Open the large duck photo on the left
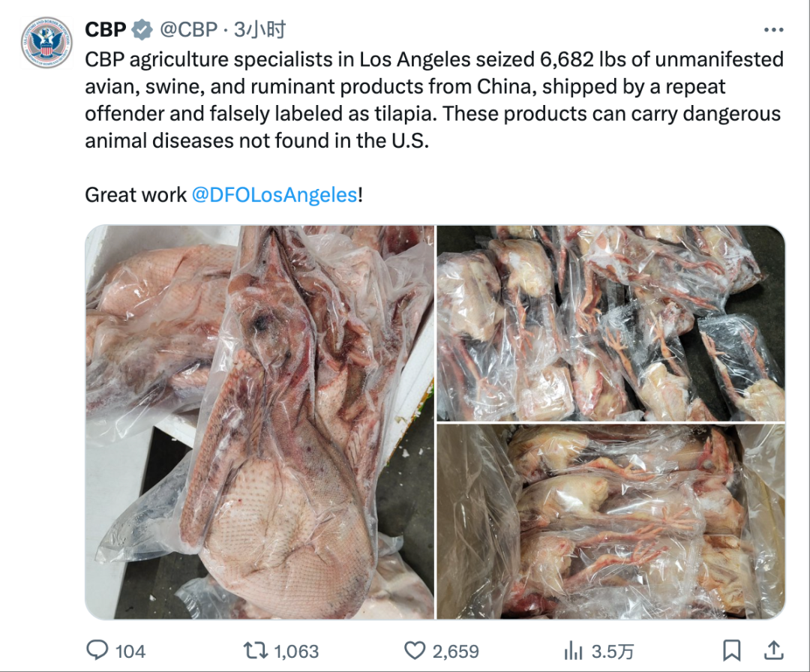810x672 pixels. 259,421
